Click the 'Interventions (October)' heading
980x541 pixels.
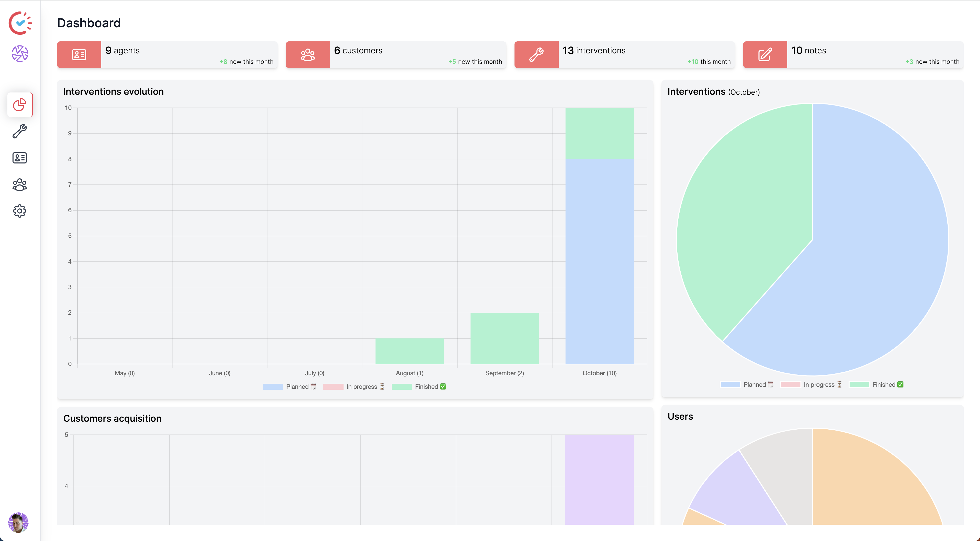coord(714,92)
